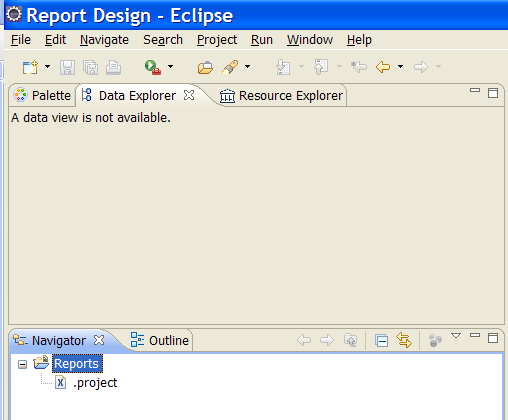Click the Open Type folder icon
The image size is (508, 420).
coord(205,67)
